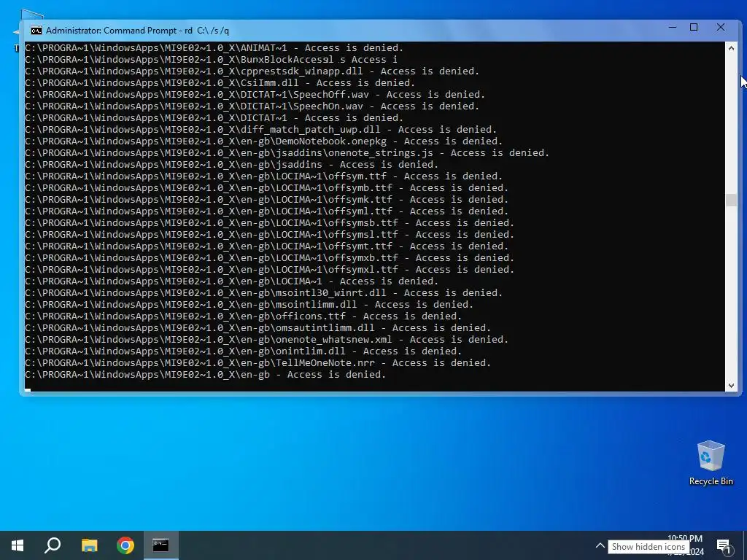The image size is (747, 560).
Task: Open the Recycle Bin desktop icon
Action: pyautogui.click(x=711, y=463)
